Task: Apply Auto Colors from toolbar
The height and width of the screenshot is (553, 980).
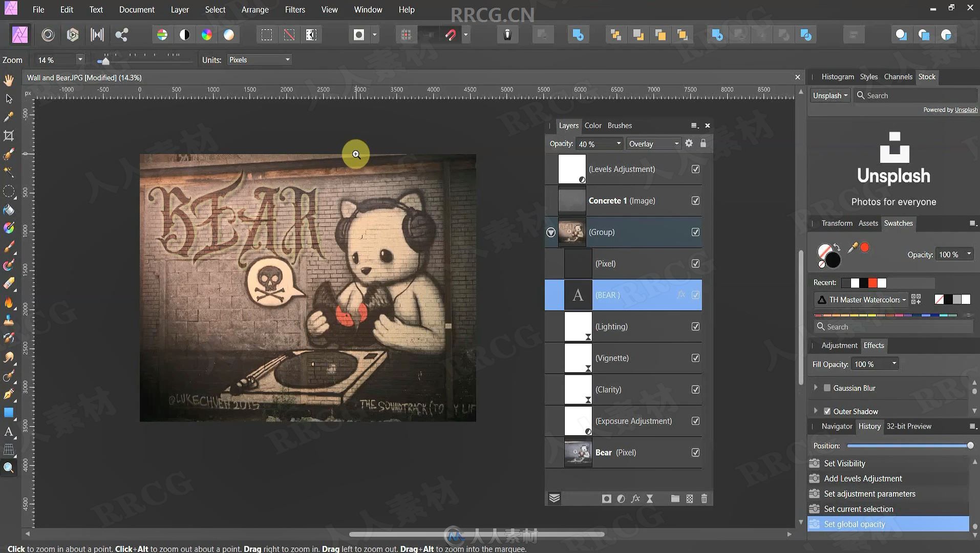Action: coord(207,35)
